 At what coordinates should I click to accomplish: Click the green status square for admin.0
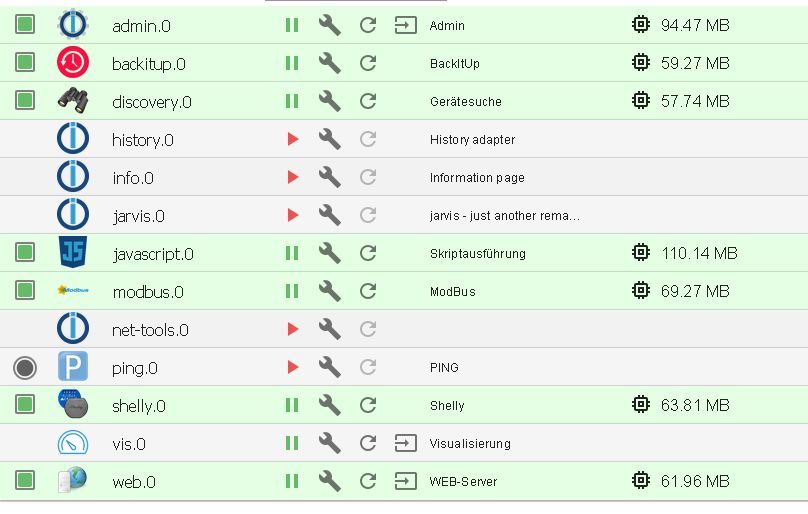25,25
